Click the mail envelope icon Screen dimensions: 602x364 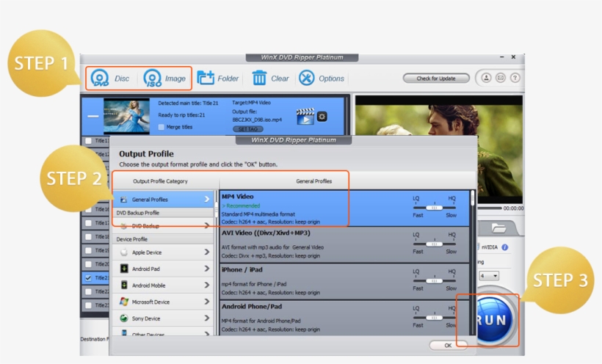click(500, 78)
